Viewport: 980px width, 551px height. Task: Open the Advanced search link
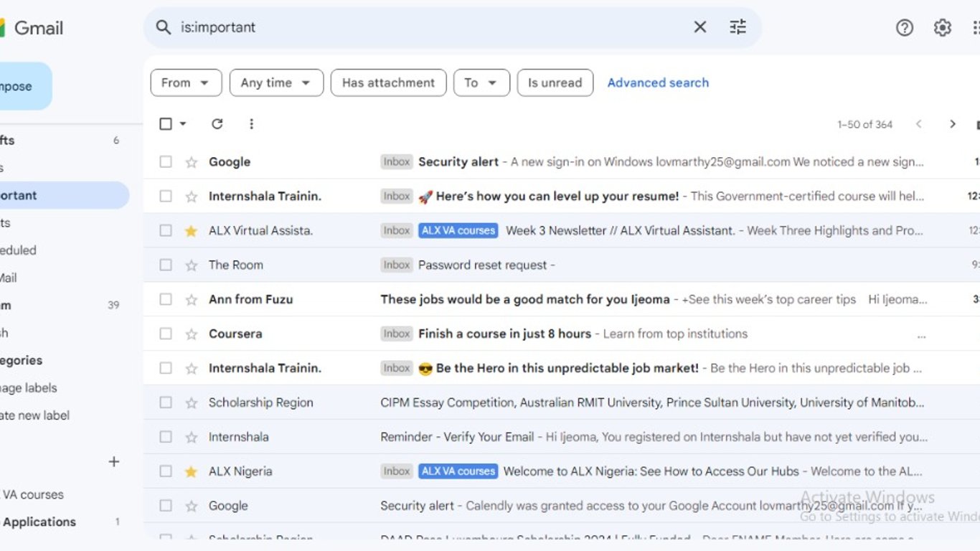point(658,83)
